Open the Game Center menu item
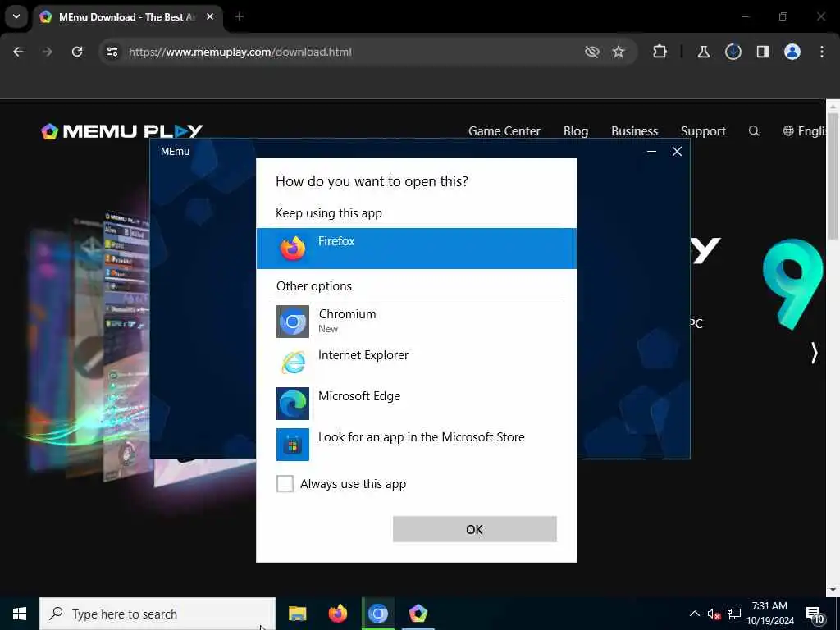Image resolution: width=840 pixels, height=630 pixels. point(504,131)
